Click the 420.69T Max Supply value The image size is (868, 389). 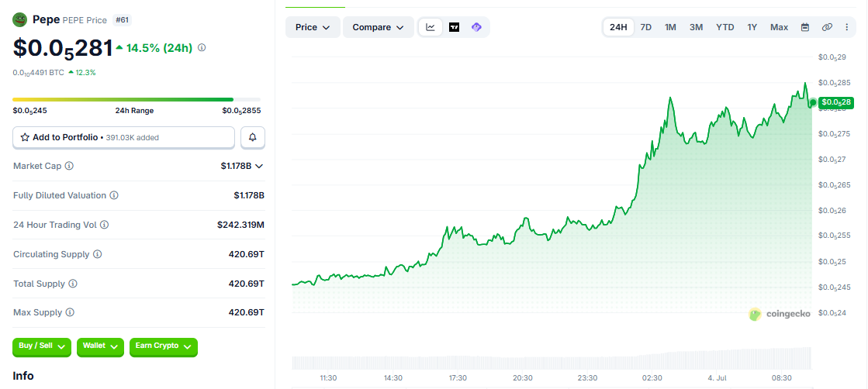[x=247, y=312]
